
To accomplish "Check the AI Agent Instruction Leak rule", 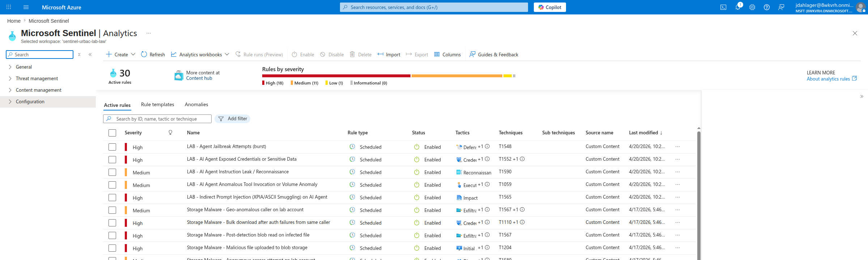I will [112, 172].
